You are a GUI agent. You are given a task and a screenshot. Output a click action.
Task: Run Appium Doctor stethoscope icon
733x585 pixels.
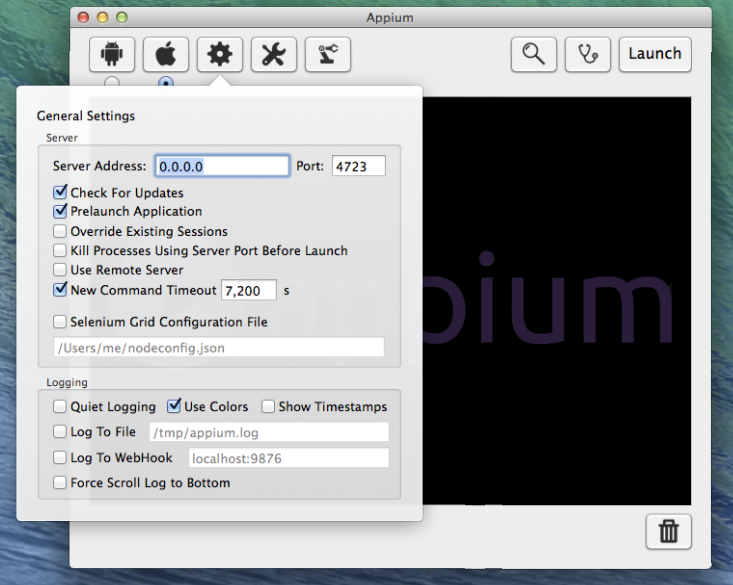point(588,54)
